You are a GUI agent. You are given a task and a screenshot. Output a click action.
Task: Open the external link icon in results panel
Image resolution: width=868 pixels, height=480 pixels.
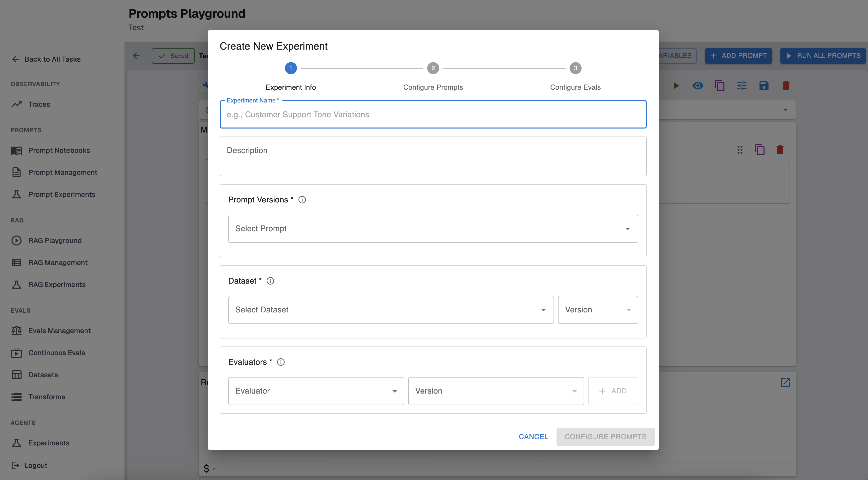pos(786,382)
